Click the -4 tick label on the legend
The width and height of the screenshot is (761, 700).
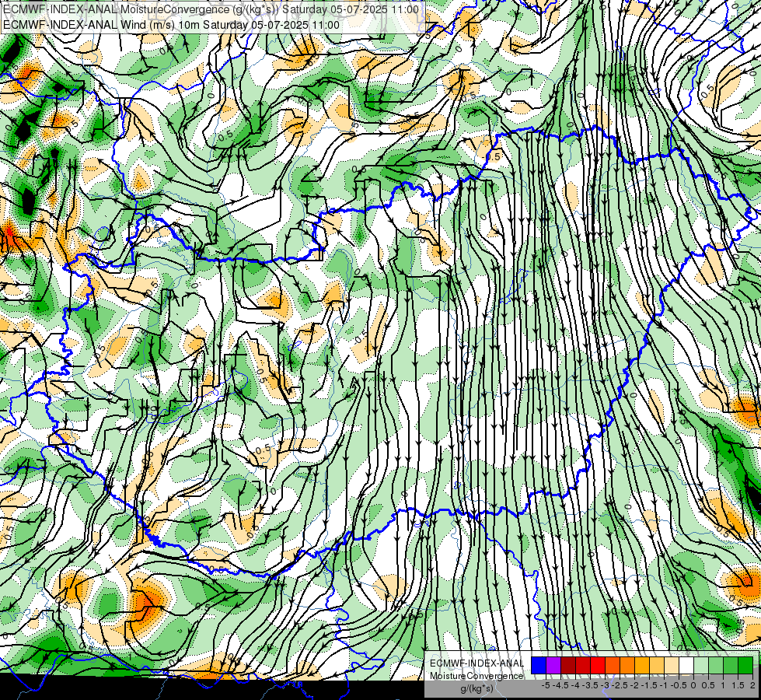pyautogui.click(x=575, y=685)
